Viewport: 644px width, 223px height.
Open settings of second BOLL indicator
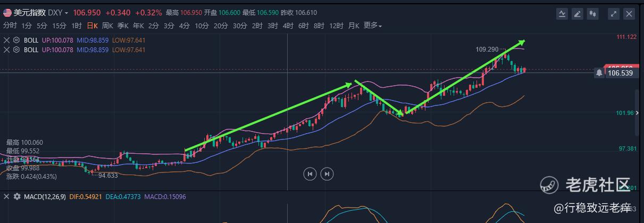(x=16, y=49)
